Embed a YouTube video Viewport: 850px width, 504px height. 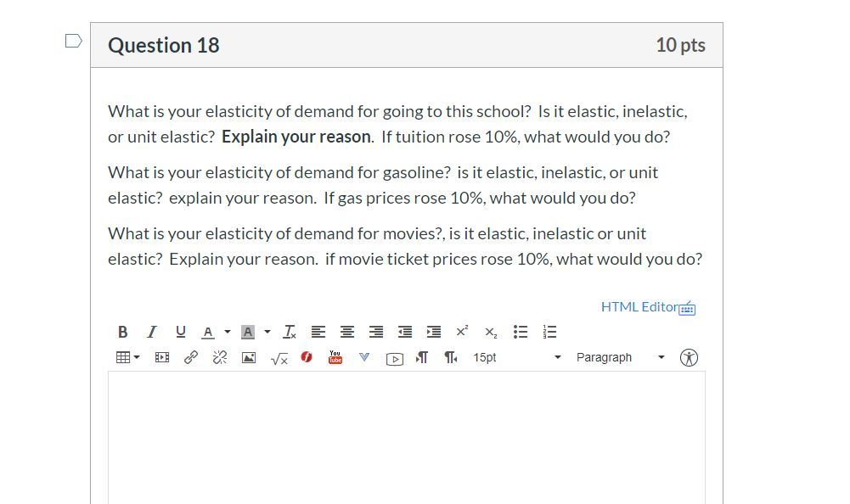[335, 357]
